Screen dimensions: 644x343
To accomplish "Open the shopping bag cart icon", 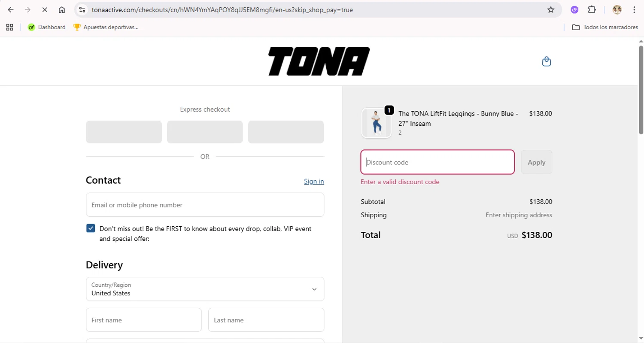I will click(546, 61).
